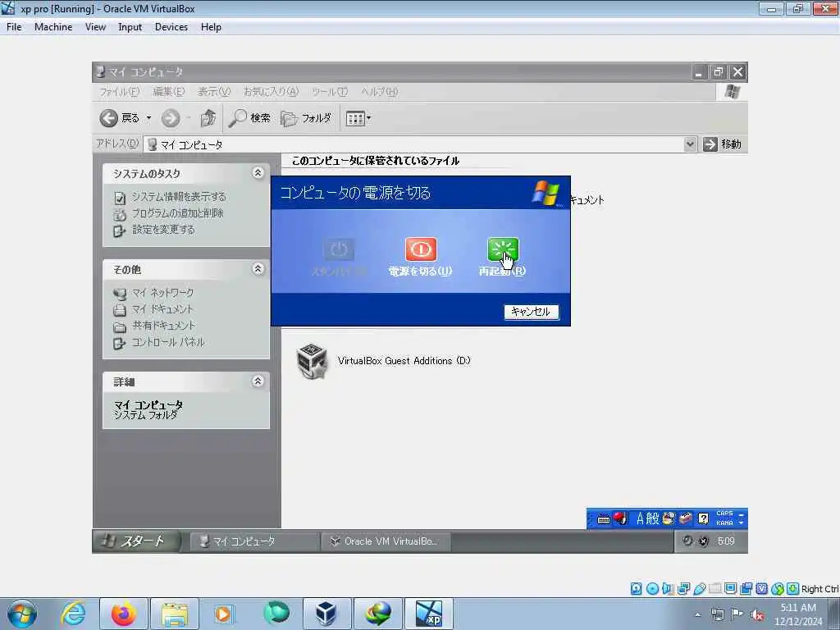Click the IME pad icon in language bar

coord(669,518)
